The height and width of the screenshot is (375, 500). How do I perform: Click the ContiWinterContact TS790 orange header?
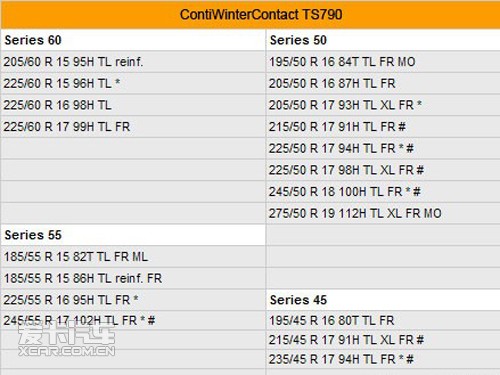coord(250,15)
